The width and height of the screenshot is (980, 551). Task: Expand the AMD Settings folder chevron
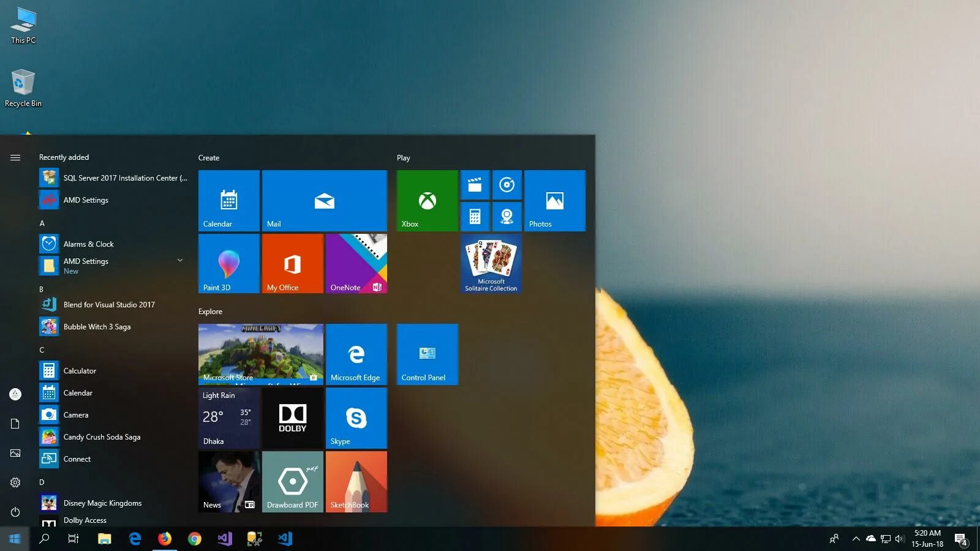[x=180, y=260]
